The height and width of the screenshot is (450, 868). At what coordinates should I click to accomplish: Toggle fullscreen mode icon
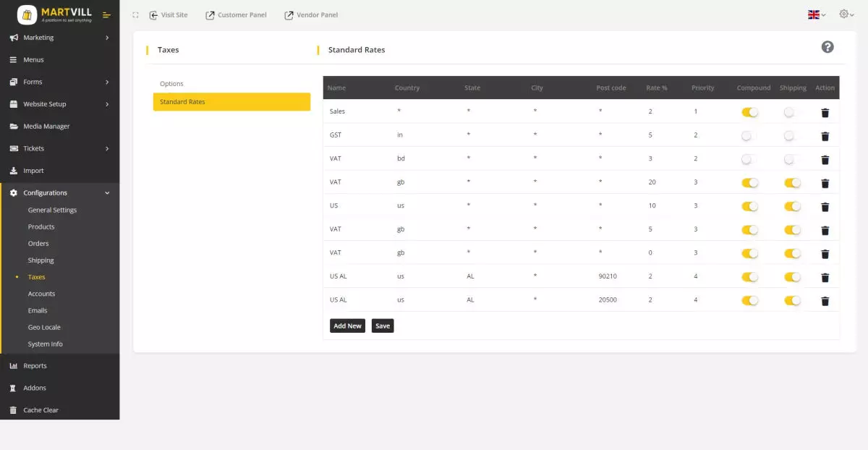[135, 15]
